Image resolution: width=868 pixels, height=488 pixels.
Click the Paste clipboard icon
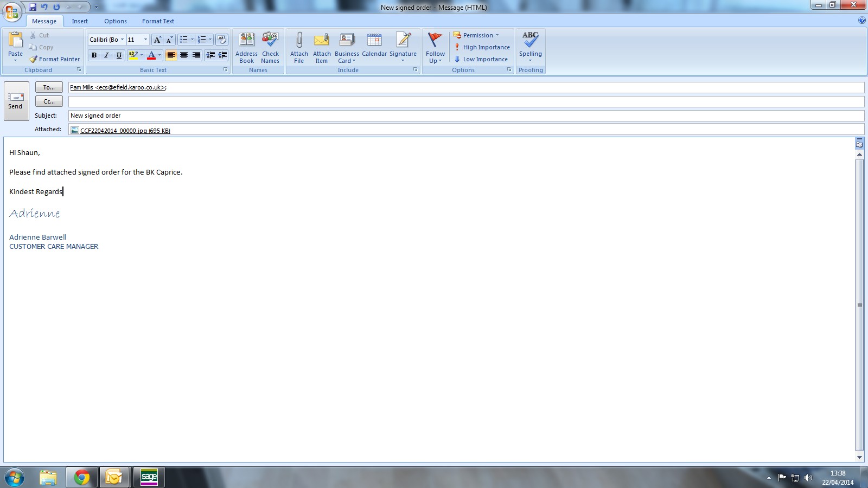click(x=16, y=40)
